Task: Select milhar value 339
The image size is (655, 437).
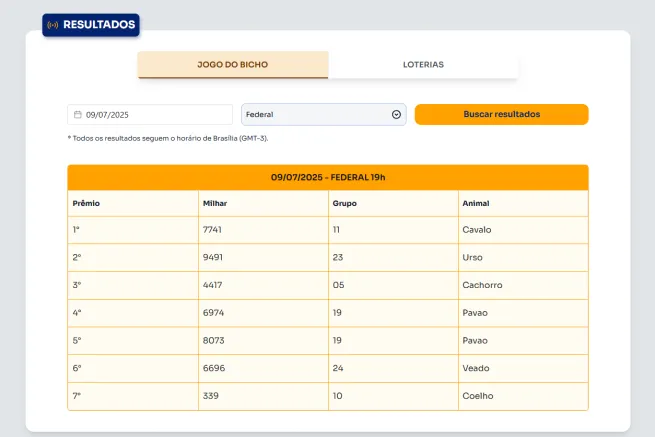Action: click(x=263, y=396)
